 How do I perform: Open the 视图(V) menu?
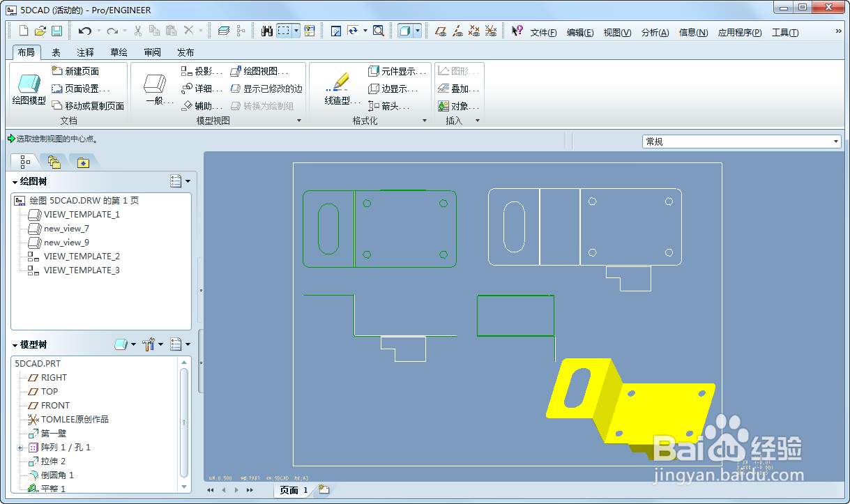tap(616, 32)
